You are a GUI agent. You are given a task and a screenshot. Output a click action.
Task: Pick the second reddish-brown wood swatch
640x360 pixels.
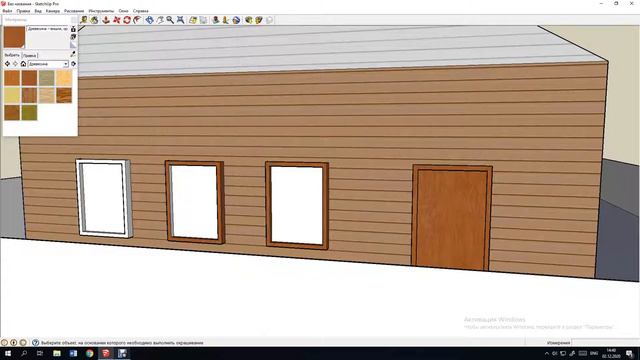click(x=29, y=78)
